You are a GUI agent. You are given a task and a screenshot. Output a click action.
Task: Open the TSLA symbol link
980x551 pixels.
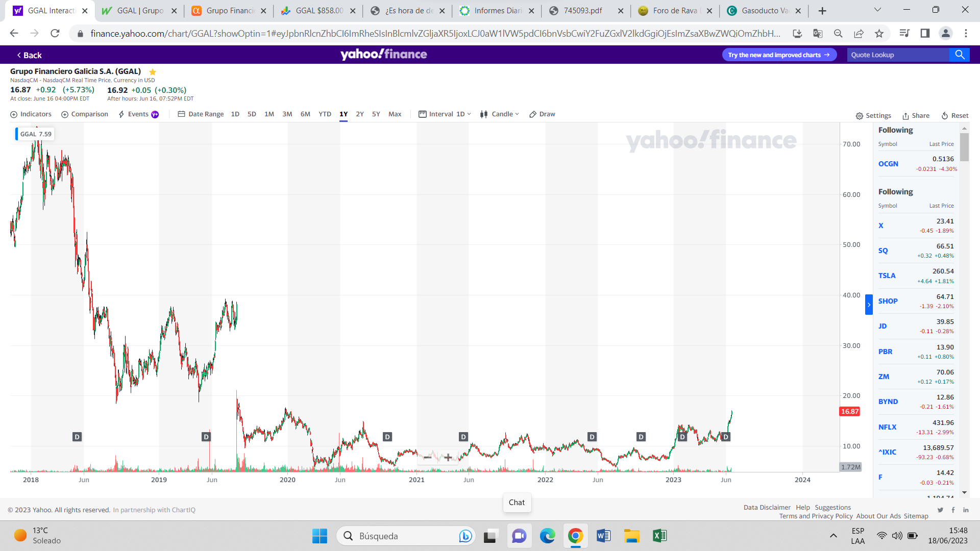click(x=887, y=275)
